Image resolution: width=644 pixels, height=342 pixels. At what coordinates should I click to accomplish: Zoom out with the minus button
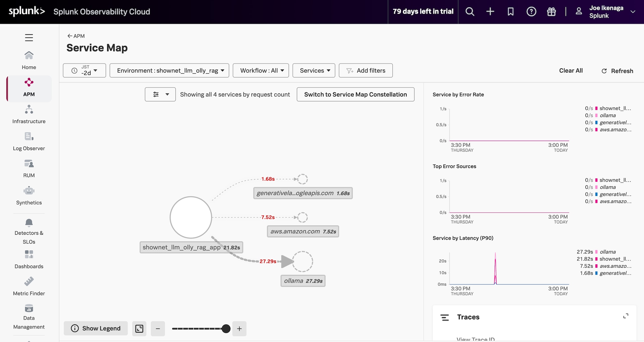[158, 329]
